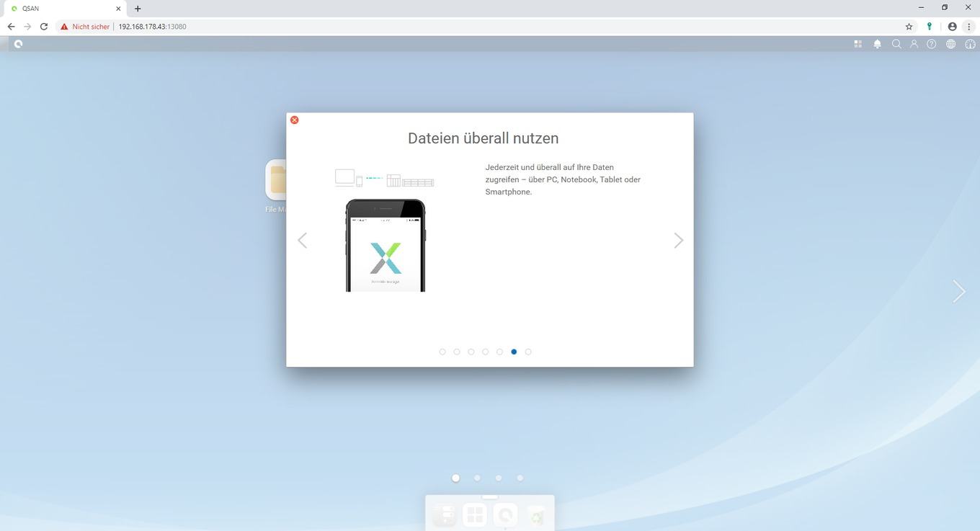
Task: Select the sixth tour slide dot
Action: point(514,352)
